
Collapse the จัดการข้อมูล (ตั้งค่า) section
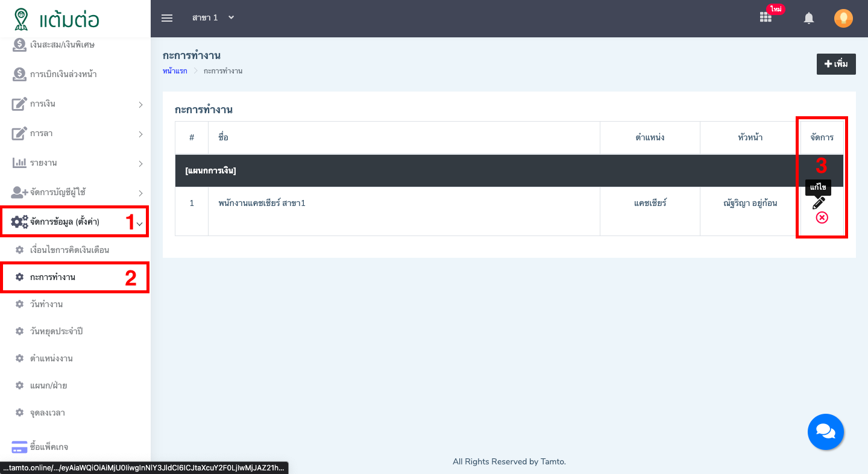75,222
